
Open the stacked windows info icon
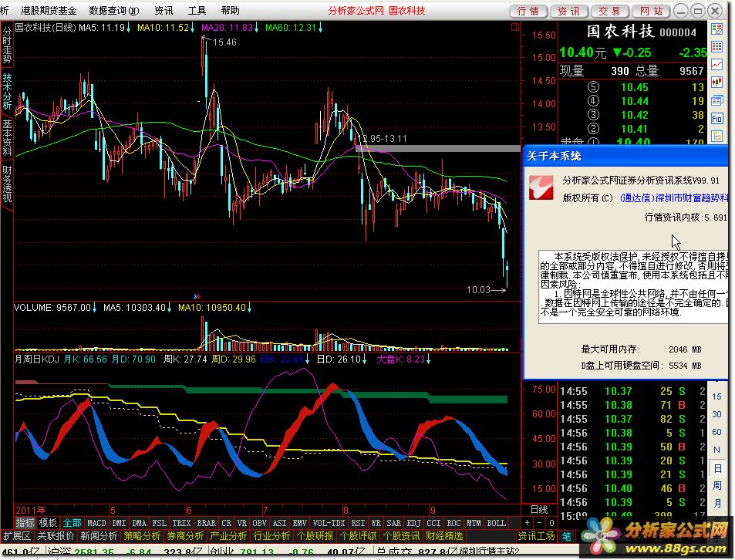point(717,100)
